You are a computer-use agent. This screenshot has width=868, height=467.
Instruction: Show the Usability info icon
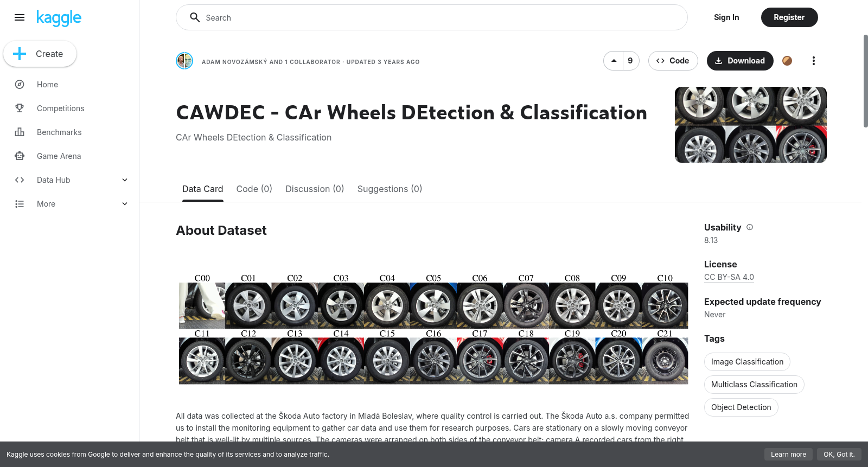(750, 227)
